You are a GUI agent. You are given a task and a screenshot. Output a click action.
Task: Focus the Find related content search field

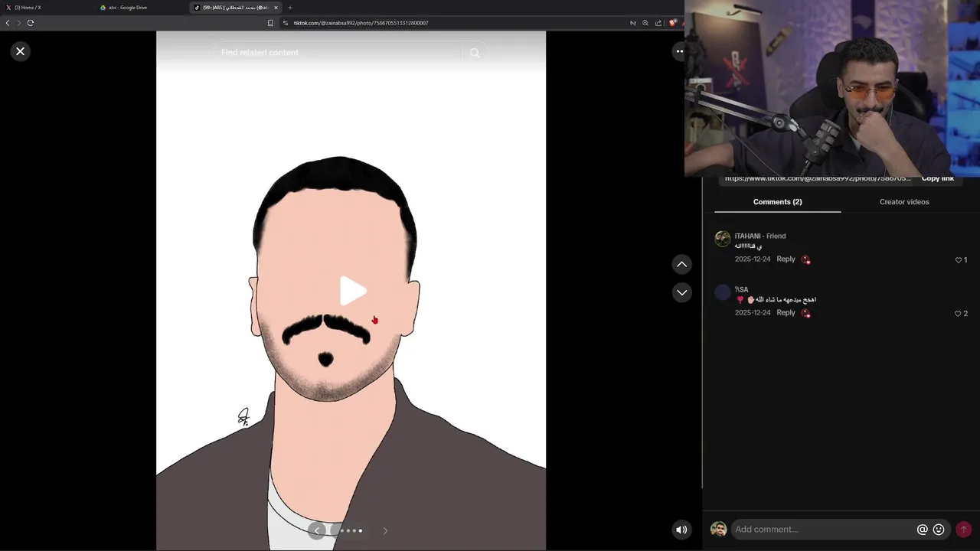(x=338, y=53)
